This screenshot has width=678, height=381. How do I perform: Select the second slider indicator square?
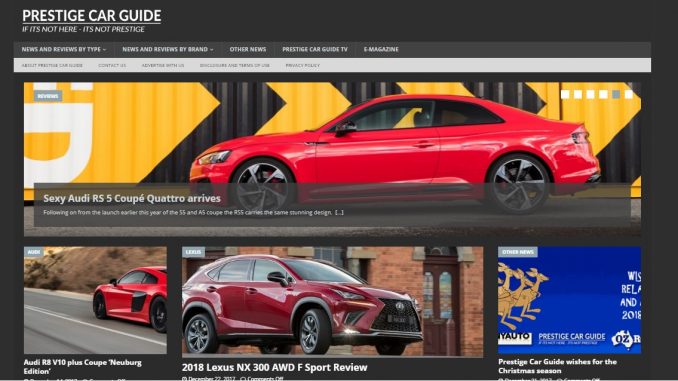(x=578, y=94)
